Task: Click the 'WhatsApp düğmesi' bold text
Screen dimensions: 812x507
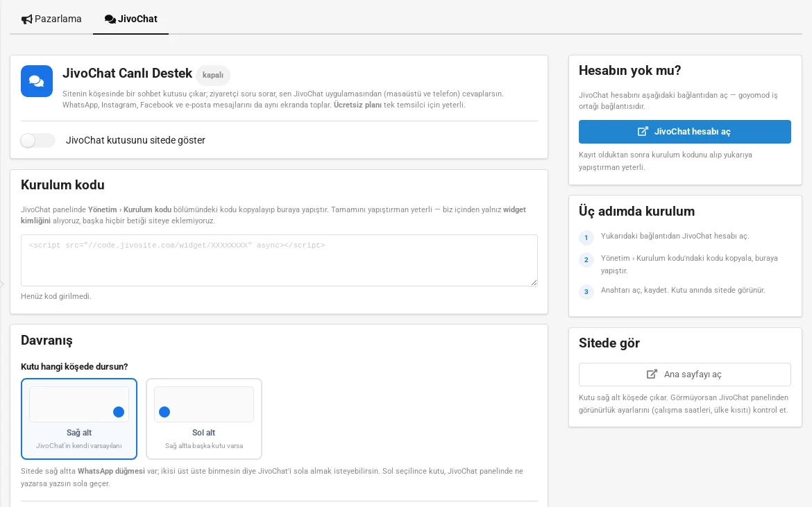Action: pyautogui.click(x=111, y=471)
